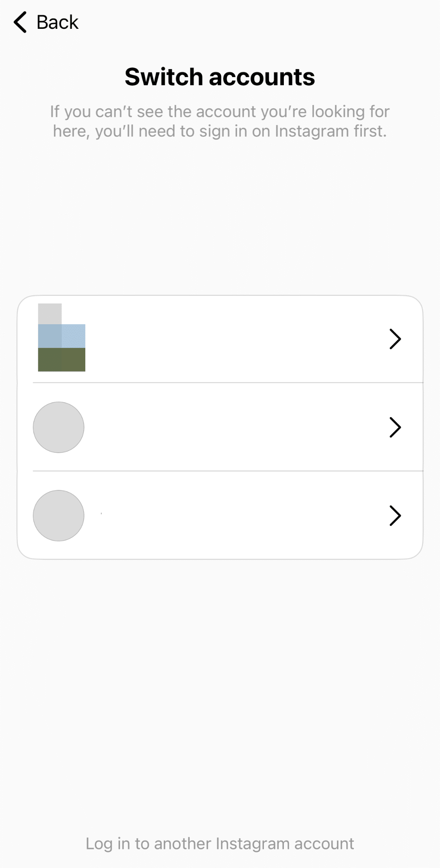Click the blue band of first profile picture
This screenshot has width=440, height=868.
pyautogui.click(x=62, y=336)
